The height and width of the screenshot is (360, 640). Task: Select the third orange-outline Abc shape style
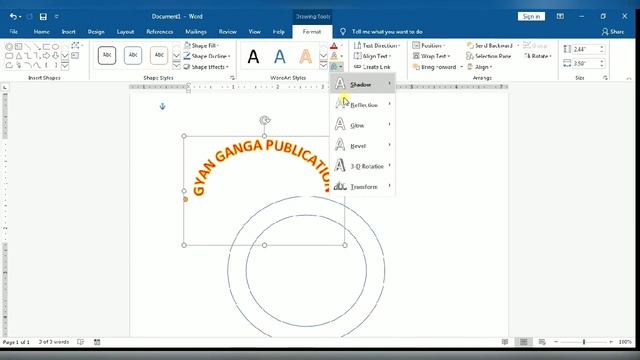(x=159, y=56)
